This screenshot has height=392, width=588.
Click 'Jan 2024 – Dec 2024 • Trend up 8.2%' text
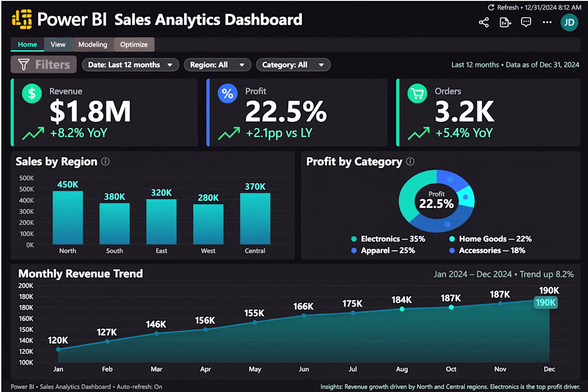coord(504,274)
